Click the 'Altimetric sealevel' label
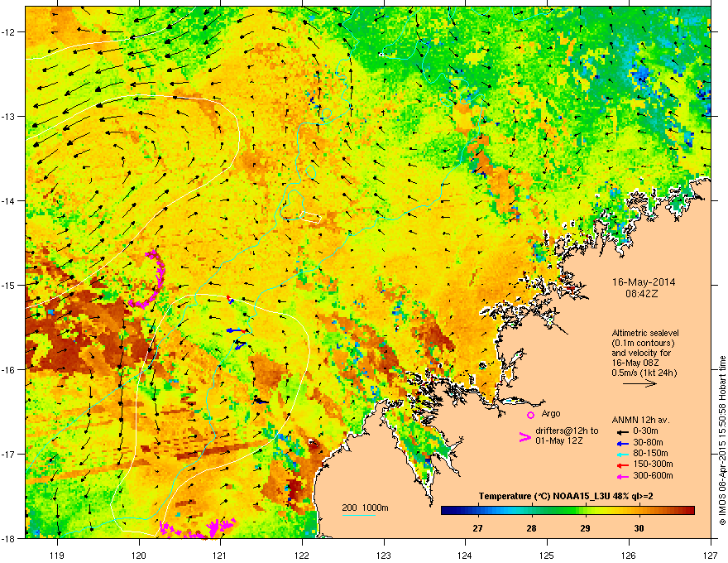 click(645, 333)
